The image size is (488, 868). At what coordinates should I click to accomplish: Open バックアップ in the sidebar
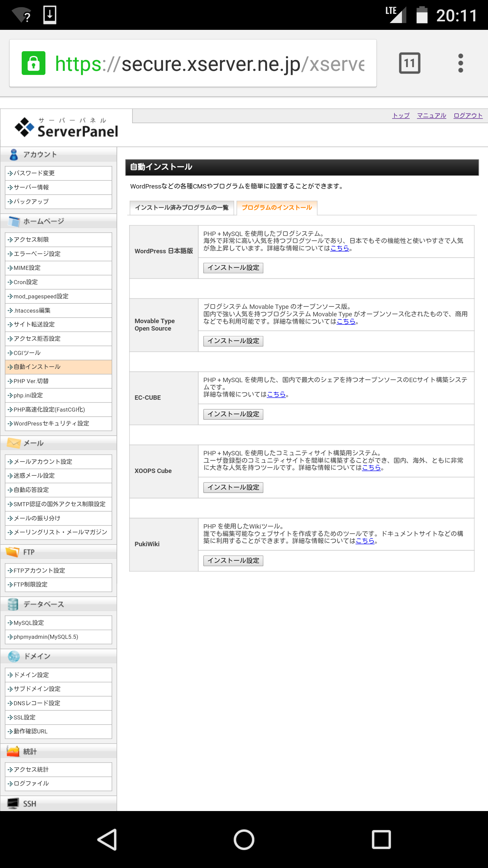tap(59, 202)
